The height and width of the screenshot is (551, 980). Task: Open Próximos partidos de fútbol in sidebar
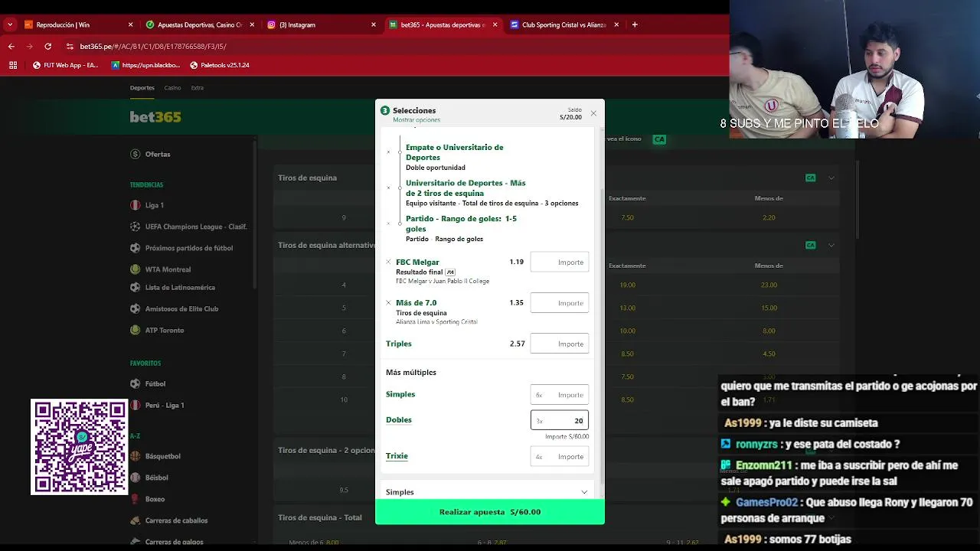(189, 248)
